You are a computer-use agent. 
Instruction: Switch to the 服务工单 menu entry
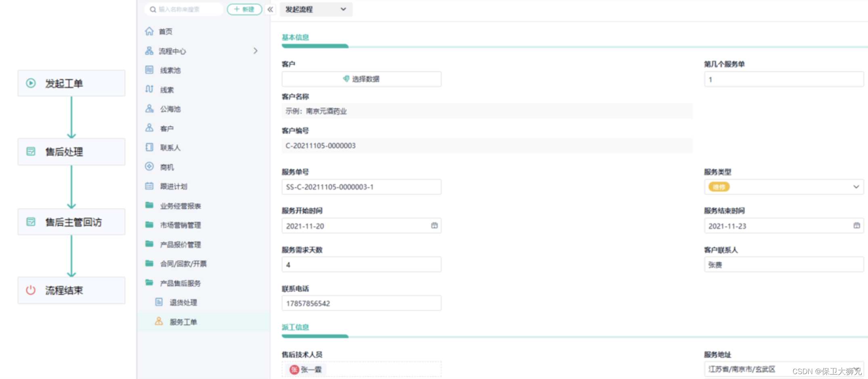point(183,322)
